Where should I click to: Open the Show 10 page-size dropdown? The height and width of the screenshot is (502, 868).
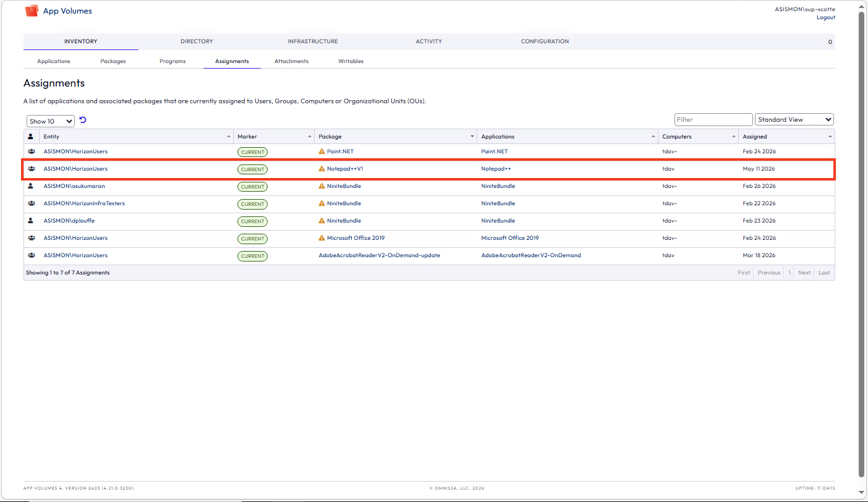tap(51, 121)
